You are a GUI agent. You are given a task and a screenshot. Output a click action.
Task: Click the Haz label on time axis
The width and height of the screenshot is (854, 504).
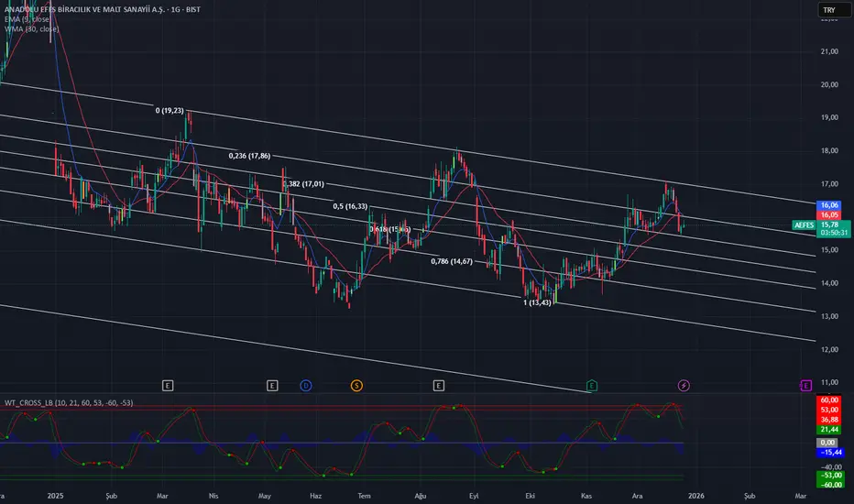pos(315,496)
